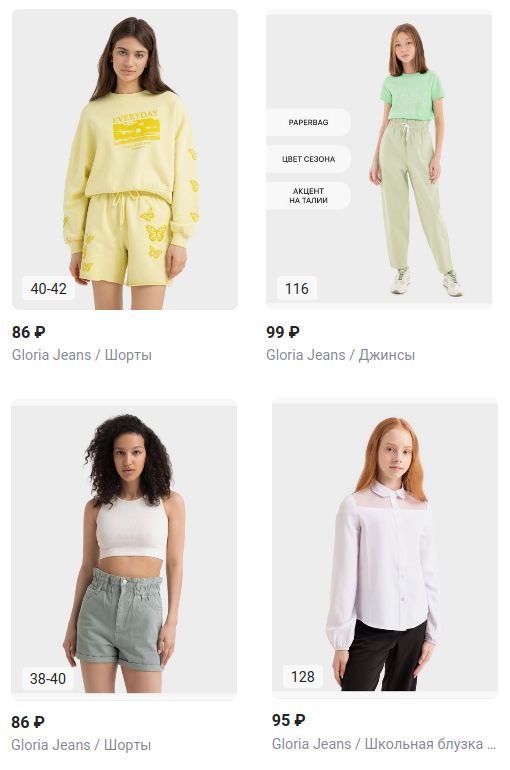Click the 40-42 size badge
Image resolution: width=510 pixels, height=770 pixels.
49,288
